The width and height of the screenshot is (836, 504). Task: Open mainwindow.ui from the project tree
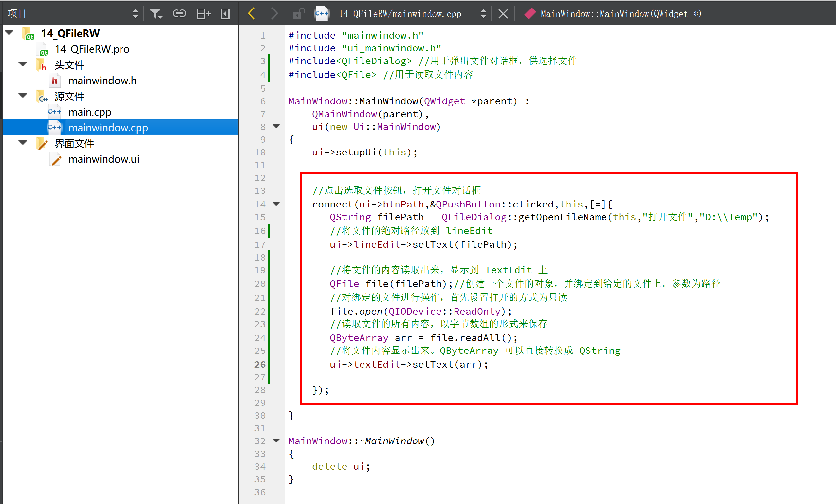coord(104,159)
